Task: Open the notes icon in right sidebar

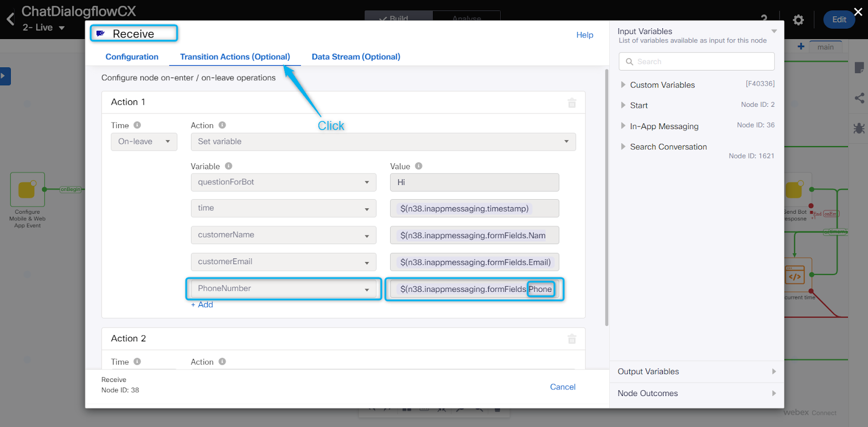Action: point(859,68)
